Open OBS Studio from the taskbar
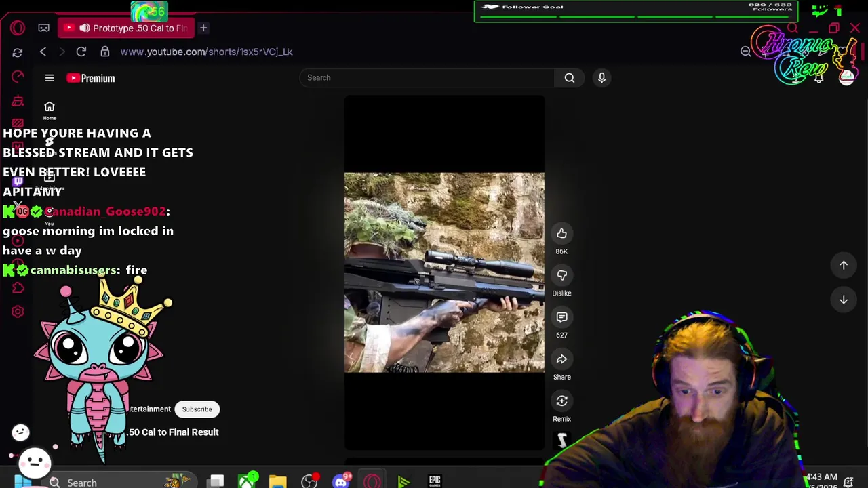 [x=310, y=481]
